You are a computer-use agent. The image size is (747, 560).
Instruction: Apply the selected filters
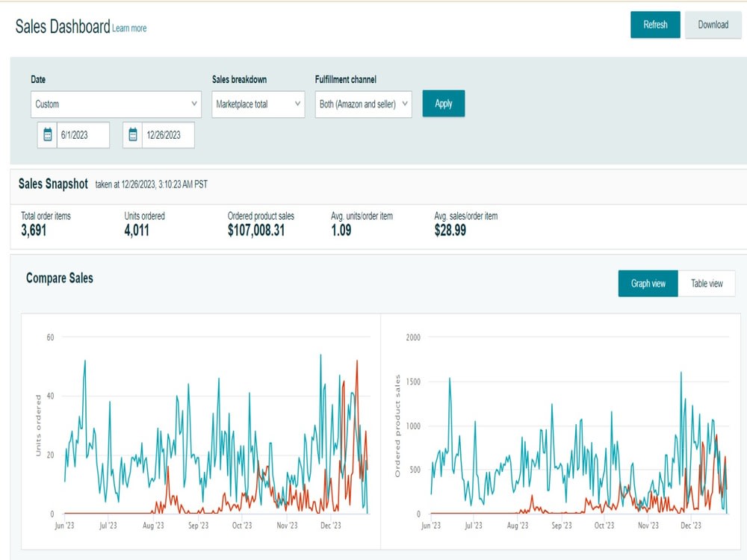[443, 104]
